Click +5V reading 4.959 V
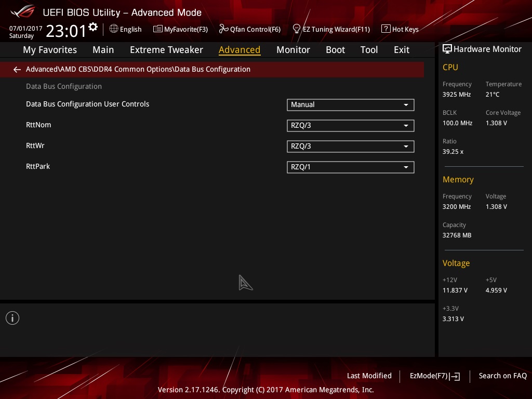This screenshot has width=532, height=399. click(496, 290)
